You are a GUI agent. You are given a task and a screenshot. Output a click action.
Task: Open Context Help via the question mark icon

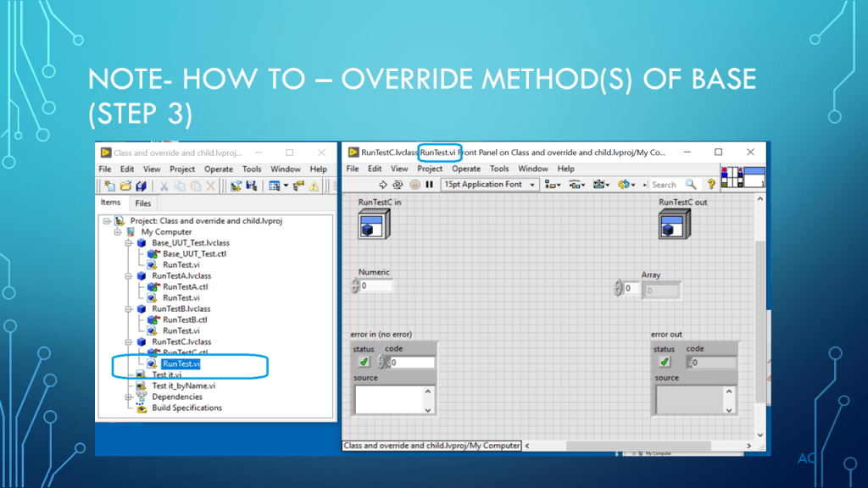[711, 184]
